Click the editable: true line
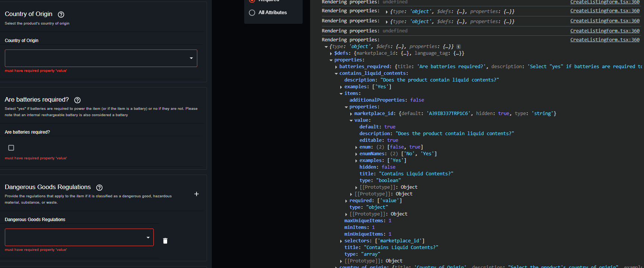Viewport: 644px width, 268px height. [x=379, y=140]
